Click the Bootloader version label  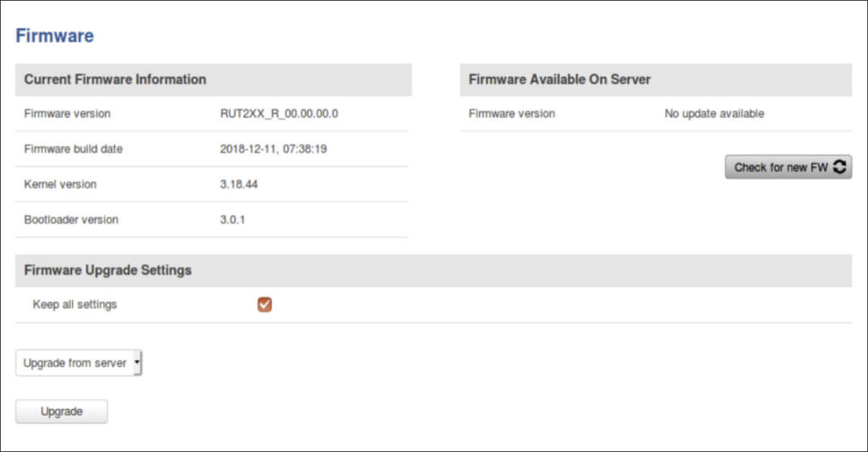pos(71,220)
